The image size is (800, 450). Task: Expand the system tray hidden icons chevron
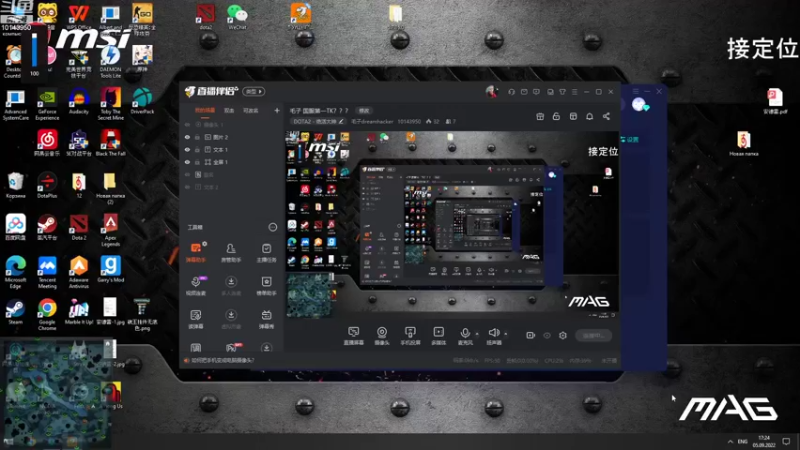pos(730,441)
